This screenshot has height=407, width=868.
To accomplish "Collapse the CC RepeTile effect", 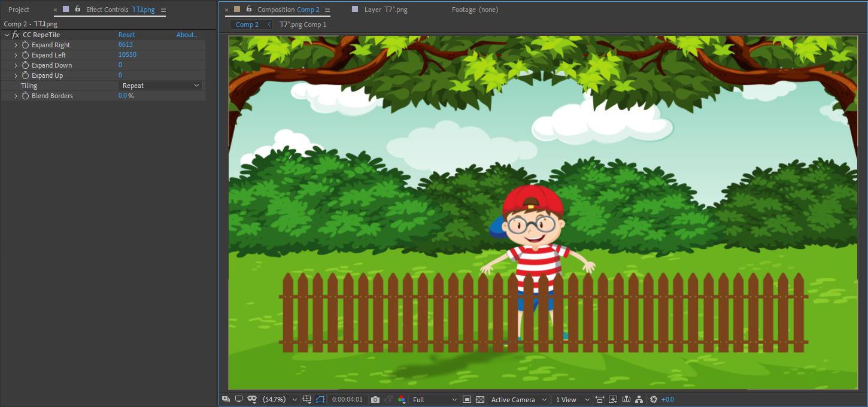I will pos(7,35).
